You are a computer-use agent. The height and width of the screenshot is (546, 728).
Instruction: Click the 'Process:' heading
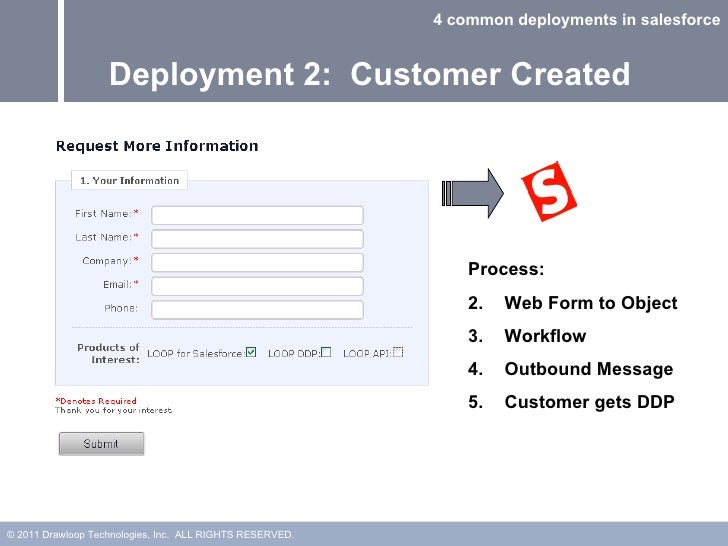[506, 269]
